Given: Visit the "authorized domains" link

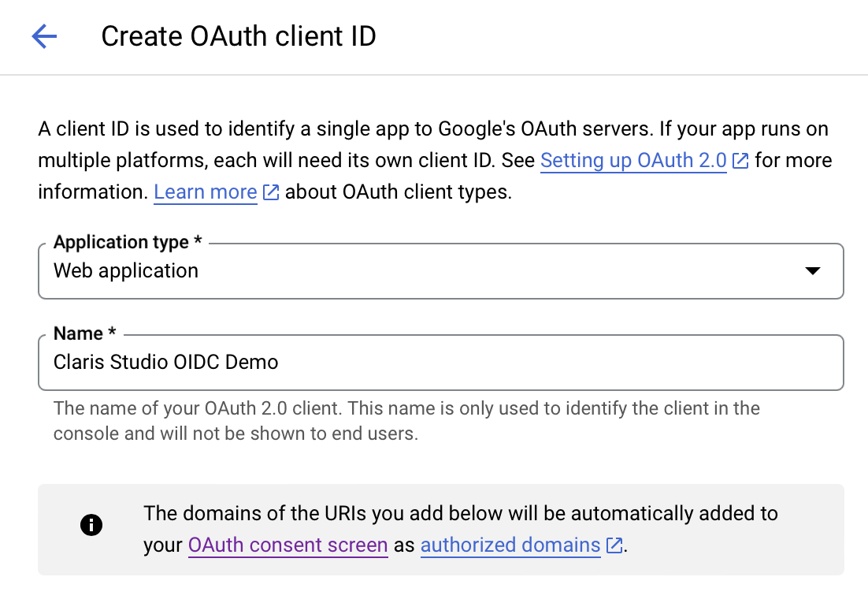Looking at the screenshot, I should 510,545.
